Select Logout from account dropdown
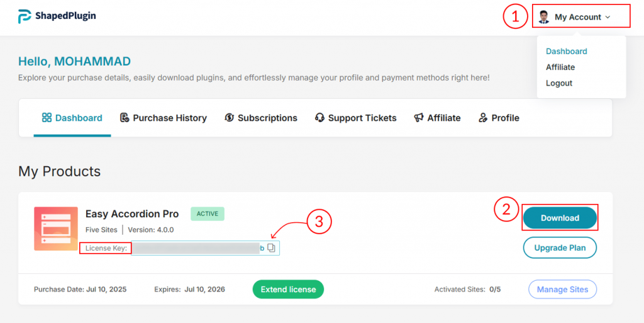The image size is (644, 323). (x=558, y=83)
